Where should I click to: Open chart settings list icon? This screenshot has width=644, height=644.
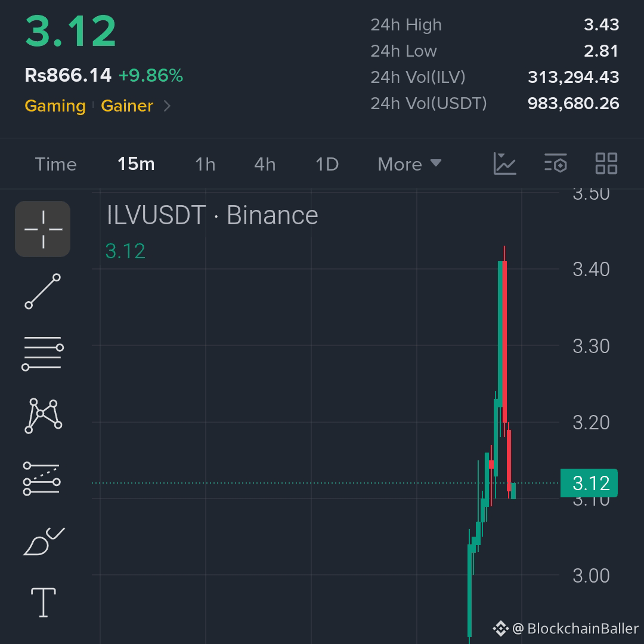[556, 163]
